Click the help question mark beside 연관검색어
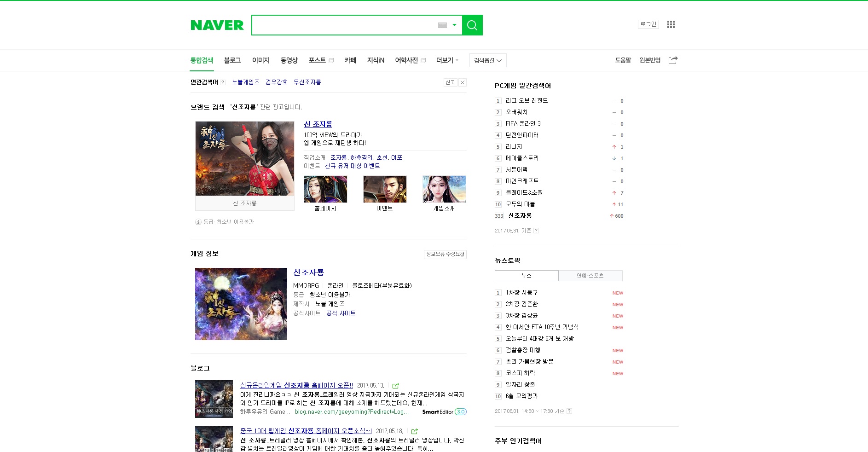This screenshot has width=868, height=452. coord(223,82)
